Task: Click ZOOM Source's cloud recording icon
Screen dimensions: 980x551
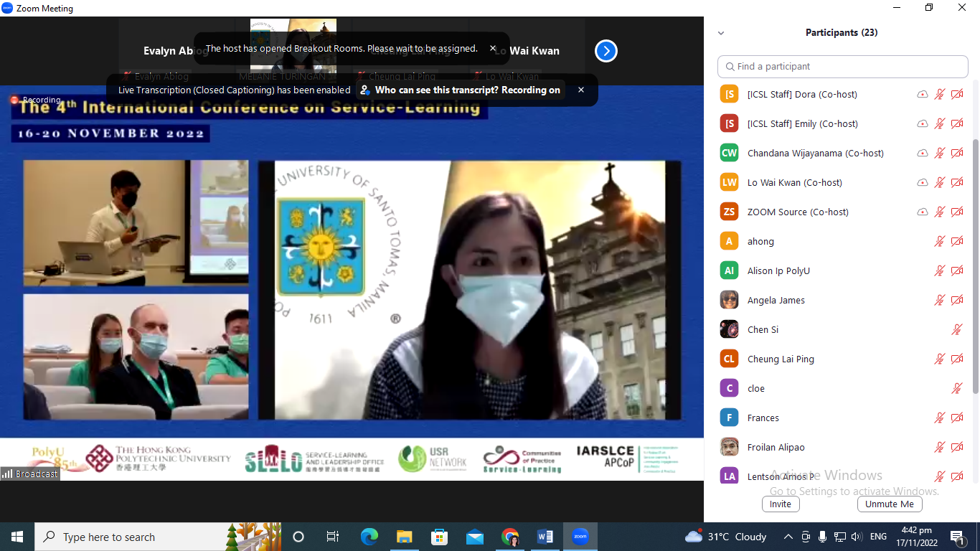Action: tap(923, 212)
